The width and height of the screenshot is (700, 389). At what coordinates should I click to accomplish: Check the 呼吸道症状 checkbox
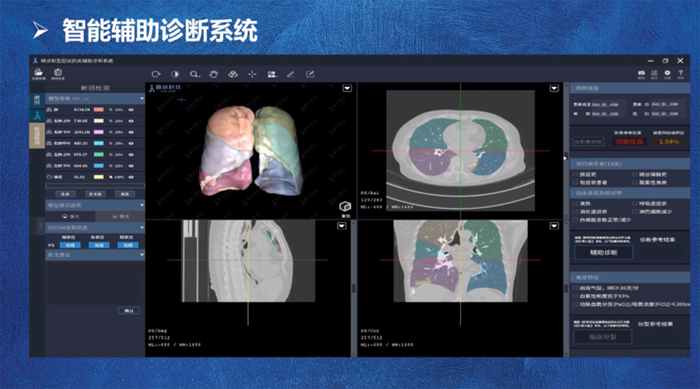(x=635, y=203)
